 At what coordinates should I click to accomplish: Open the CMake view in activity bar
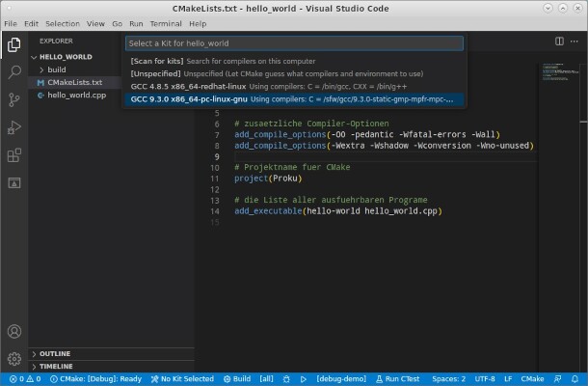pyautogui.click(x=13, y=182)
